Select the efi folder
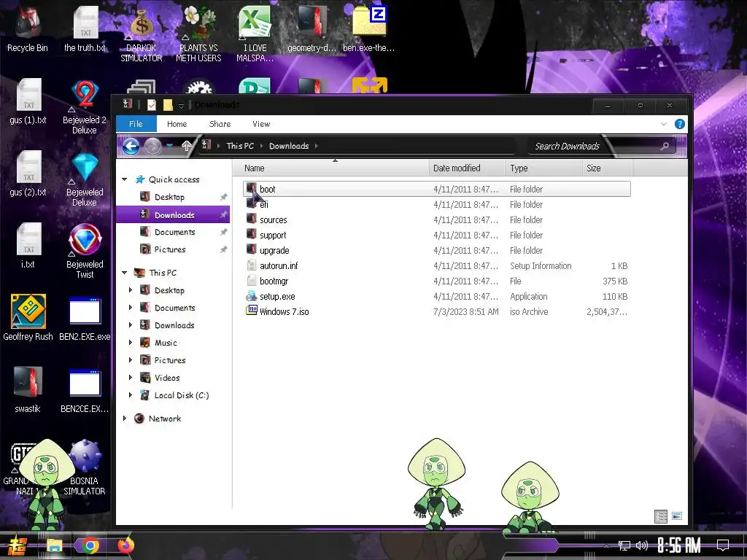This screenshot has height=560, width=747. pyautogui.click(x=436, y=204)
